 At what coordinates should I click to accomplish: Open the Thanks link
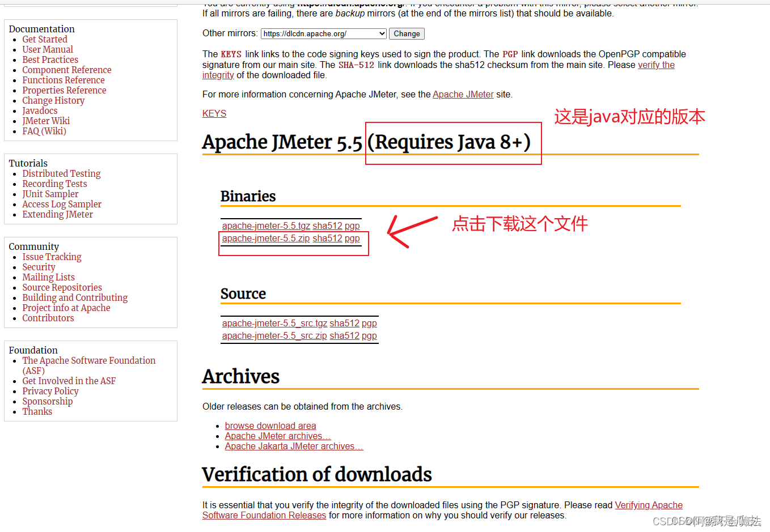[37, 411]
